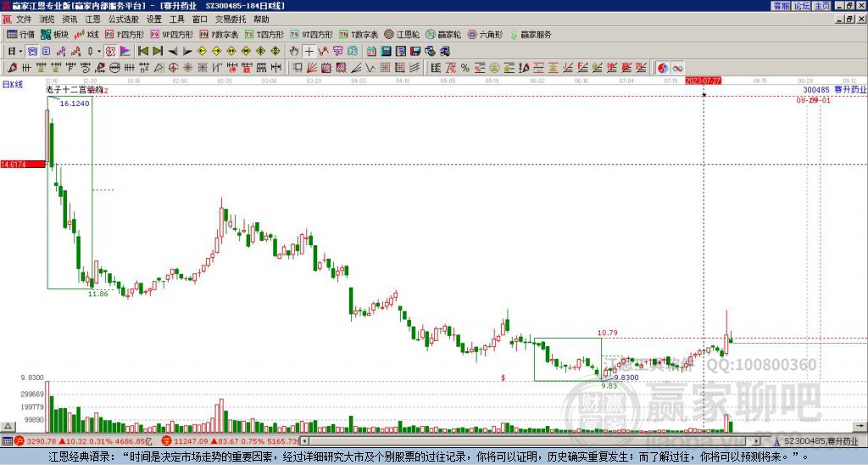The width and height of the screenshot is (868, 465).
Task: Select the hand pan tool
Action: click(x=294, y=52)
